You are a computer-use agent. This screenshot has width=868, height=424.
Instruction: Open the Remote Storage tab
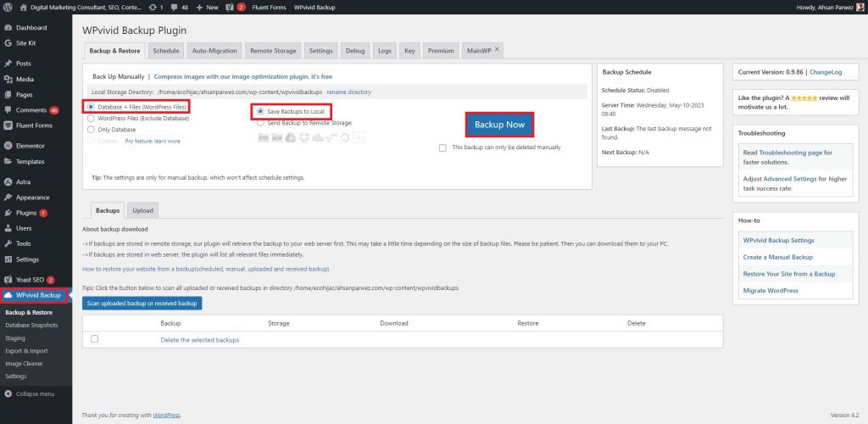pos(273,51)
